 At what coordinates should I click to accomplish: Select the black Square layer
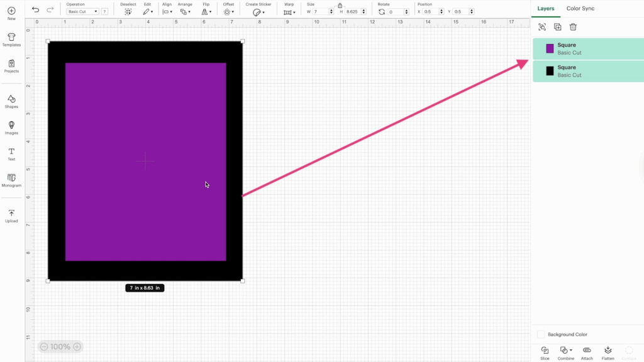[x=588, y=71]
